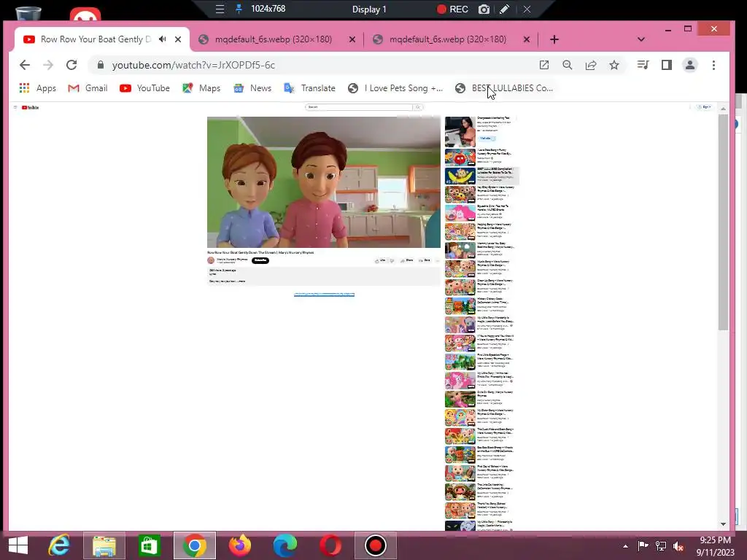Open the Gmail bookmark

pos(88,88)
